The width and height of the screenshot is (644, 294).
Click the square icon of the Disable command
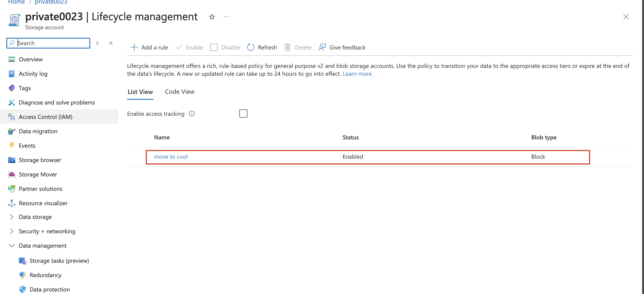214,47
